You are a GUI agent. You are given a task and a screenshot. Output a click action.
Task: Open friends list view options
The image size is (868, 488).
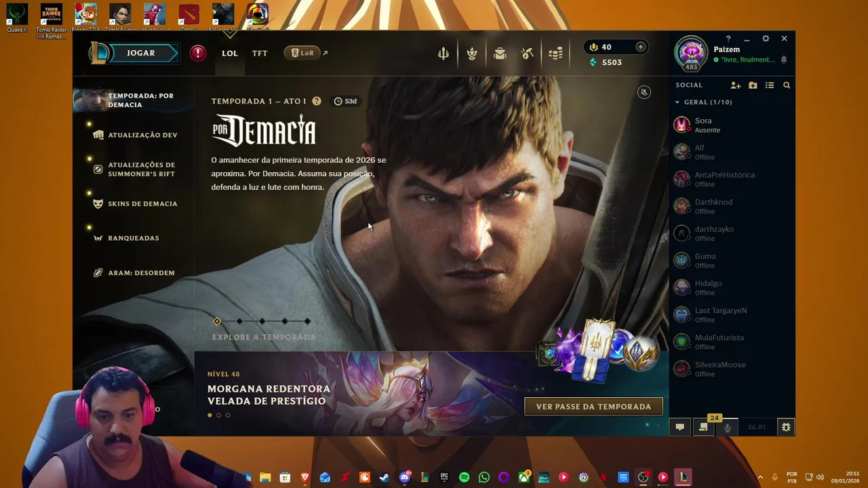770,85
